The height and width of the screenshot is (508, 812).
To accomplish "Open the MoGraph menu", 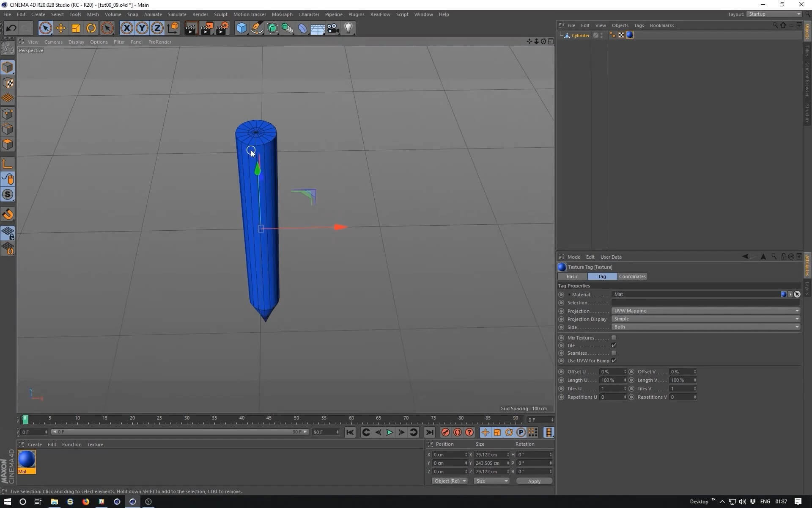I will 282,14.
